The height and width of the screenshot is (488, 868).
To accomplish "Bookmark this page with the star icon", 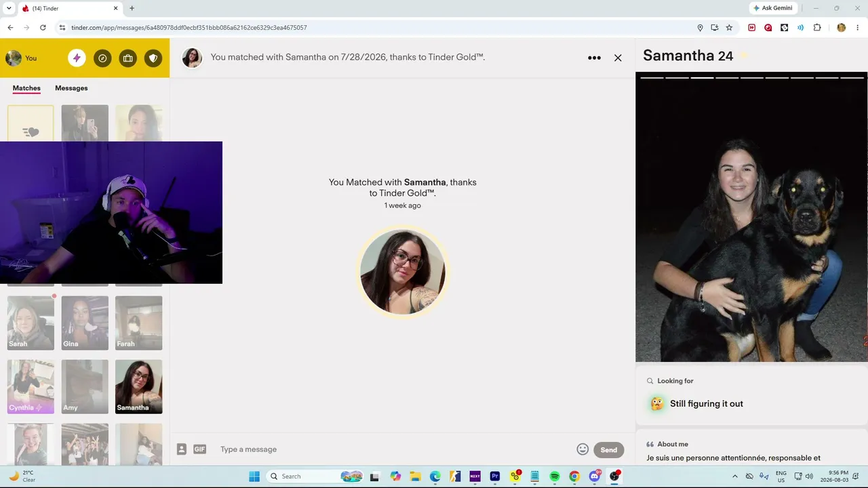I will coord(729,28).
